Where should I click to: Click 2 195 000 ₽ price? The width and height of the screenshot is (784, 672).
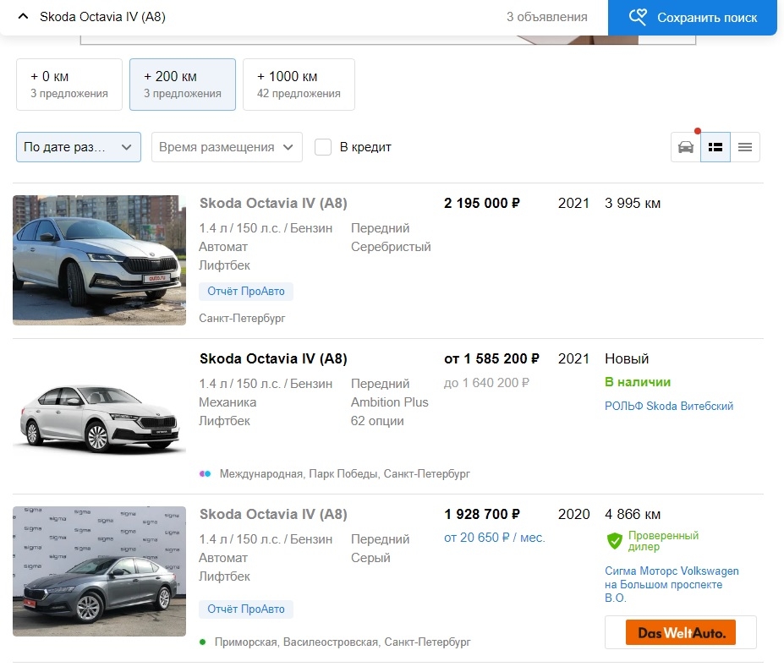[x=482, y=204]
